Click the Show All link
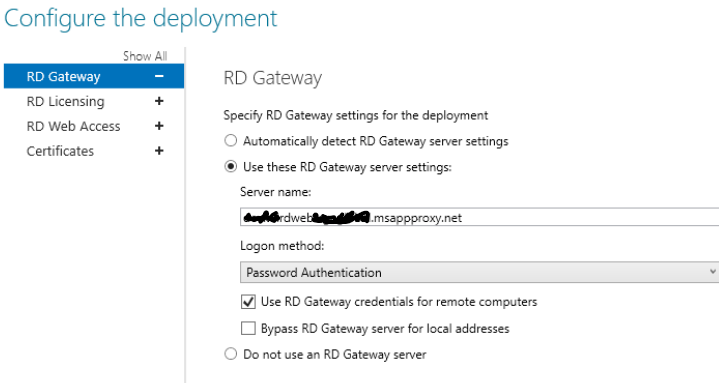 click(145, 56)
